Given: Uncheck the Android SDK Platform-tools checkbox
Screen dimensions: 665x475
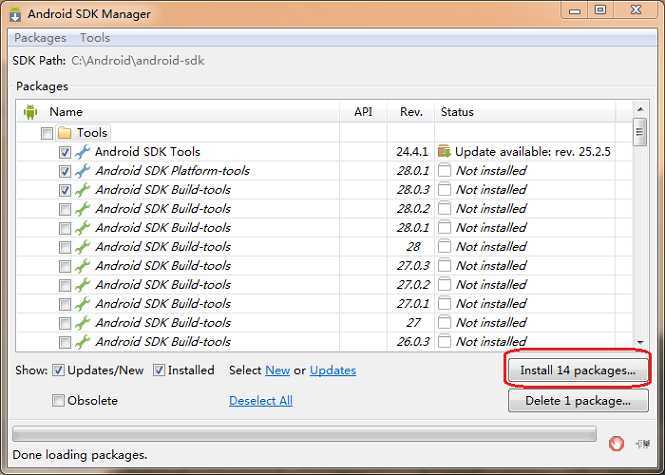Looking at the screenshot, I should 65,171.
